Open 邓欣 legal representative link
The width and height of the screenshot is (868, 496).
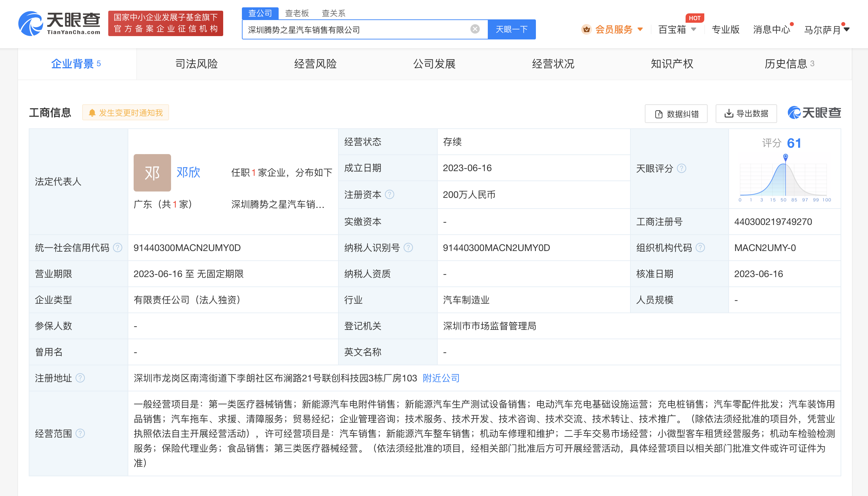[x=188, y=173]
